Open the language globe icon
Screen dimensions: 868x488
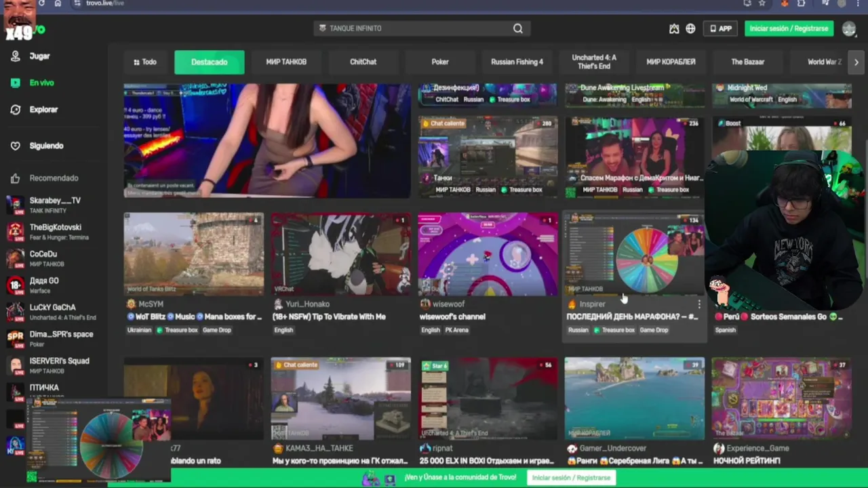pos(690,28)
